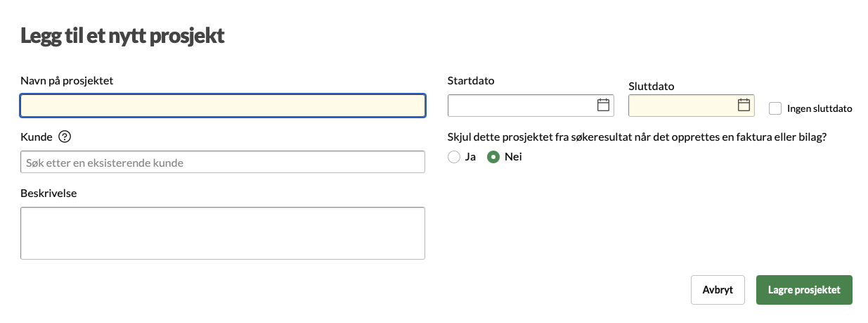The image size is (868, 323).
Task: Open the Startdato calendar picker icon
Action: 603,106
